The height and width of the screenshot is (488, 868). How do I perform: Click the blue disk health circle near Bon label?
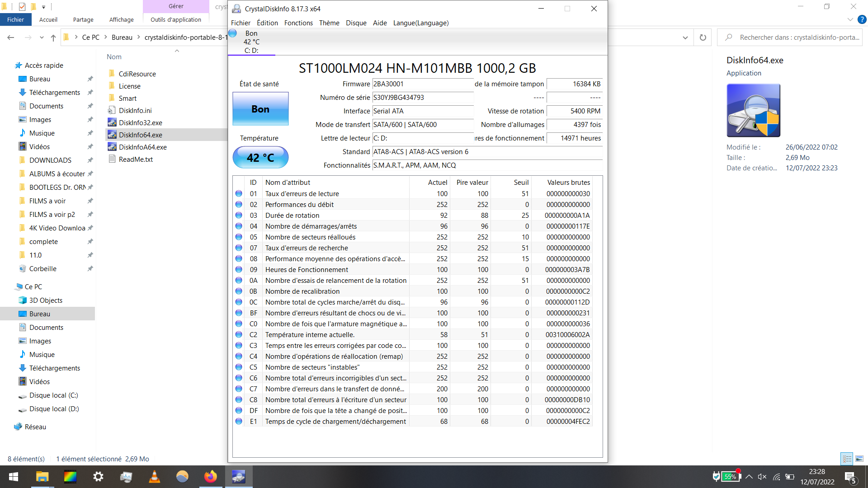233,33
